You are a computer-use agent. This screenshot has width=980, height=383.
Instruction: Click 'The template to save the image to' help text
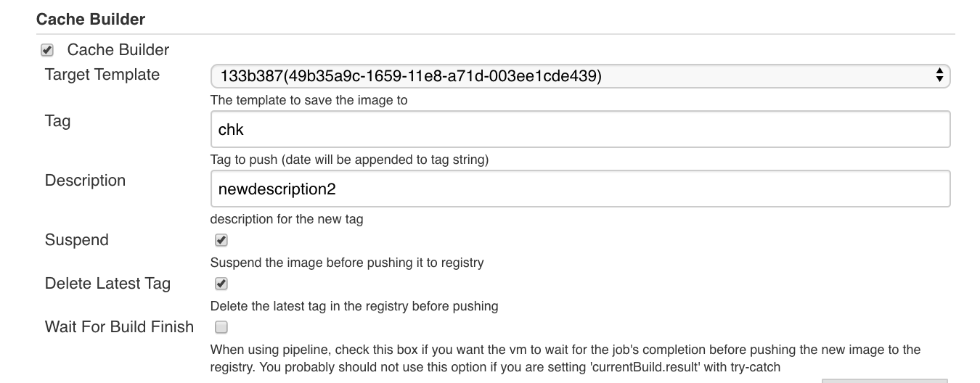pyautogui.click(x=309, y=101)
